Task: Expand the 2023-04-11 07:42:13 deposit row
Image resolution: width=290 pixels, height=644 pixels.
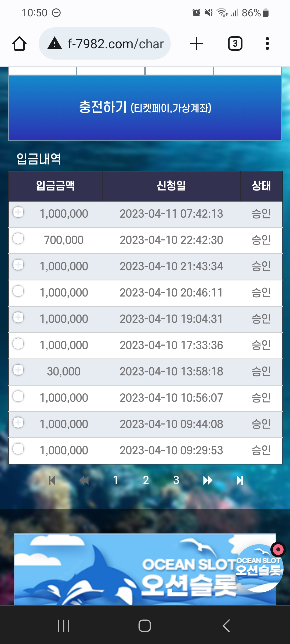Action: [x=18, y=212]
